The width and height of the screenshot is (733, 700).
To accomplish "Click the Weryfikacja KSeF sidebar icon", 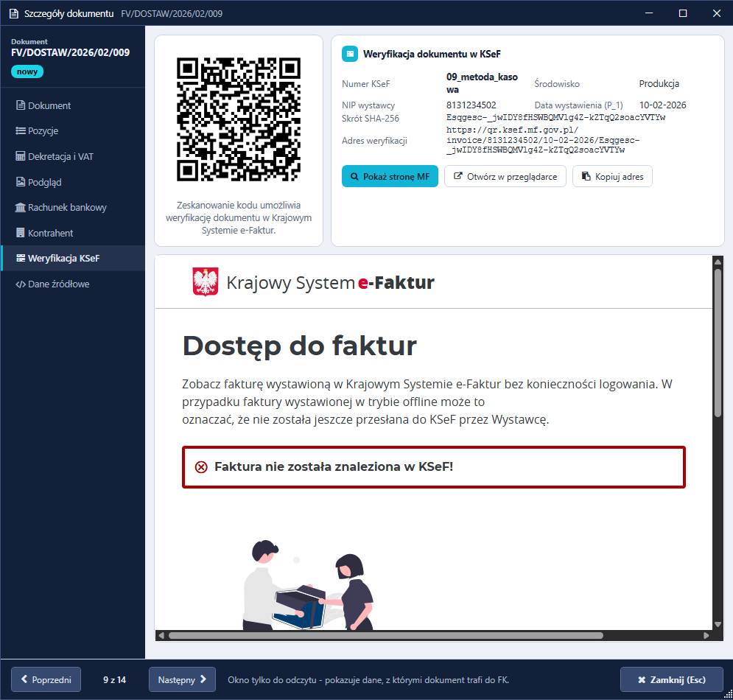I will coord(21,258).
